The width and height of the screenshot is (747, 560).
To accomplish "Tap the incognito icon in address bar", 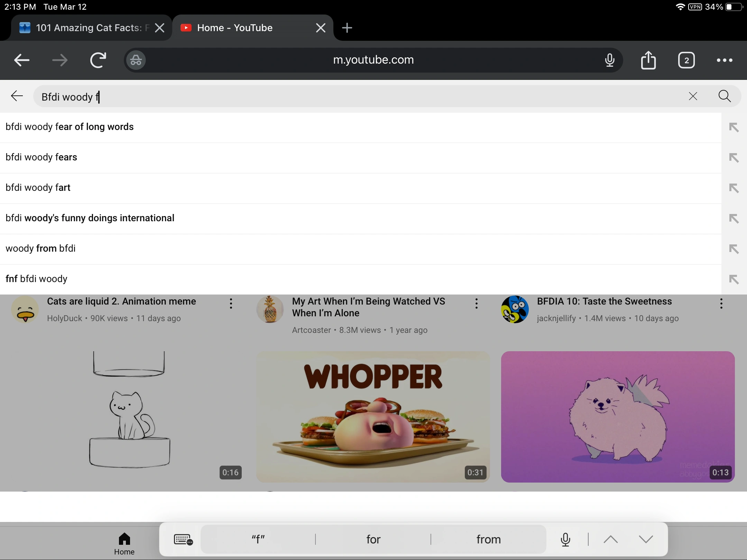I will 136,60.
